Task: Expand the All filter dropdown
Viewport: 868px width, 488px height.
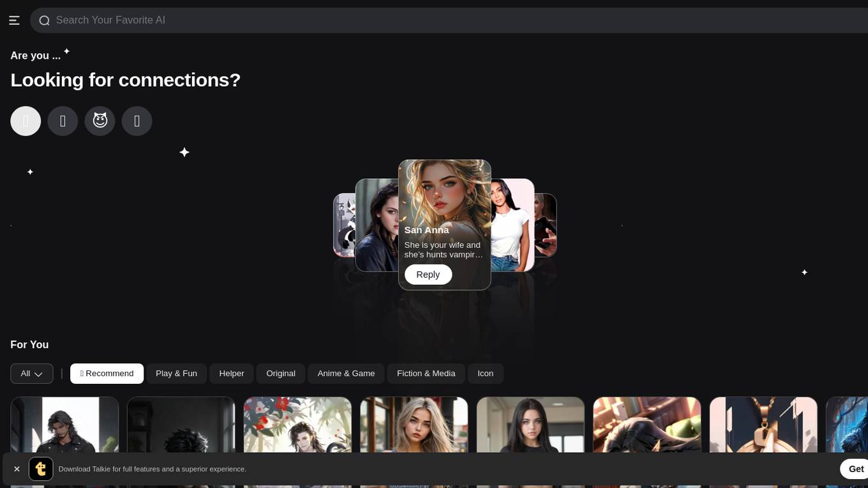Action: pyautogui.click(x=32, y=374)
